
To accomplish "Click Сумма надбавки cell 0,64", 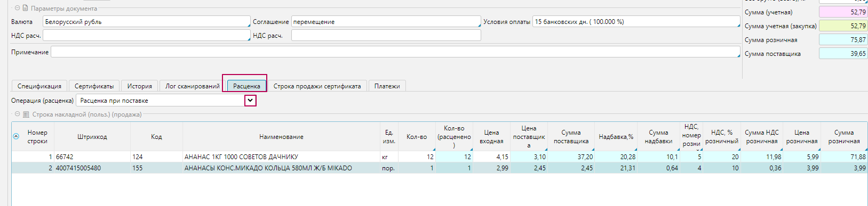I will coord(658,168).
